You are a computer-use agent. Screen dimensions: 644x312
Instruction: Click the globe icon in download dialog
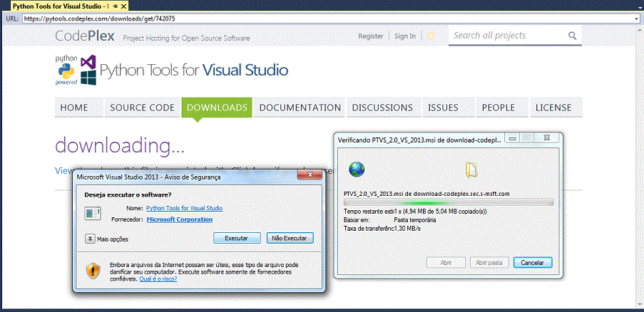tap(357, 170)
